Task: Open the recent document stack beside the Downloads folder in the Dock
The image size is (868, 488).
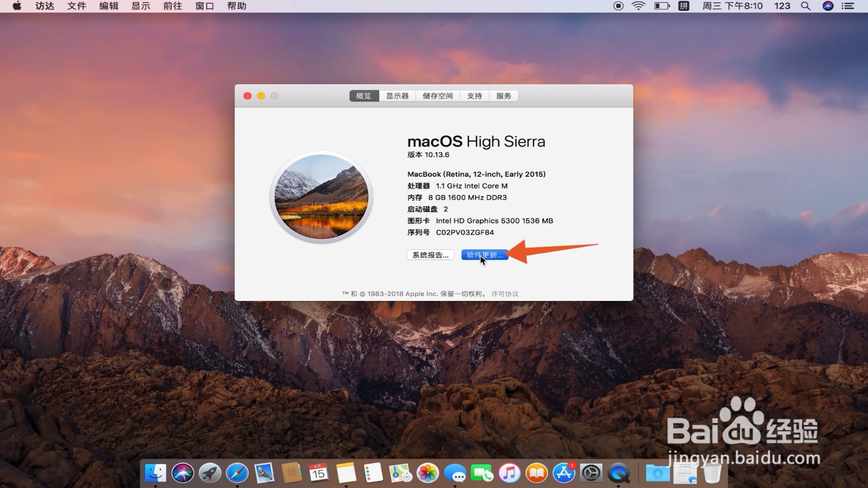Action: click(x=685, y=473)
